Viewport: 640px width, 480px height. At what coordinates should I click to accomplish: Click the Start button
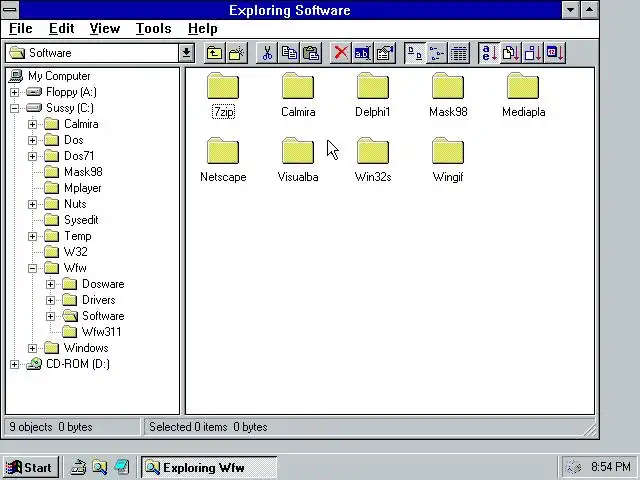30,468
